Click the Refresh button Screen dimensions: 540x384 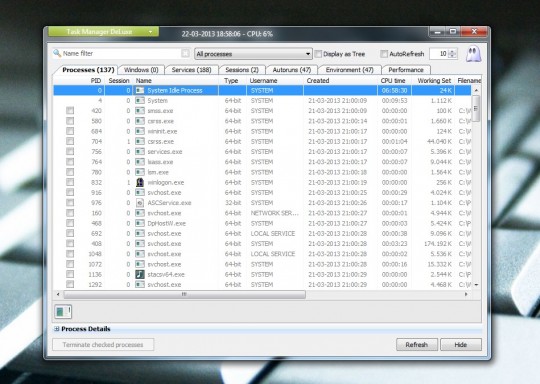(417, 345)
